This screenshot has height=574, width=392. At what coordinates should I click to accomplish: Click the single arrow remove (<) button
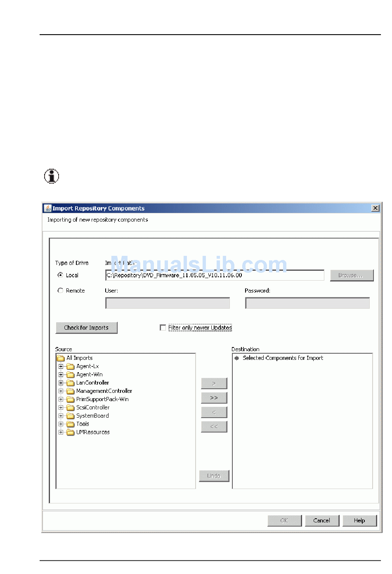(x=214, y=412)
